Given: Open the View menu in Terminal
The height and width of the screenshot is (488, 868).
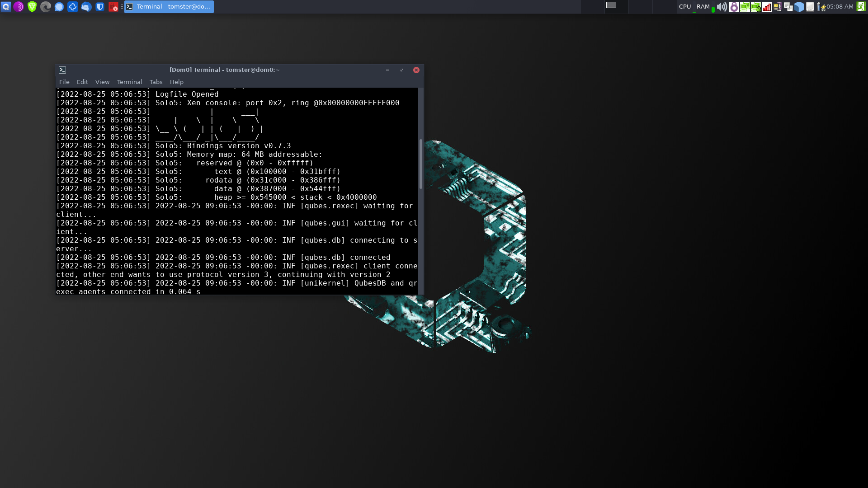Looking at the screenshot, I should [x=102, y=82].
